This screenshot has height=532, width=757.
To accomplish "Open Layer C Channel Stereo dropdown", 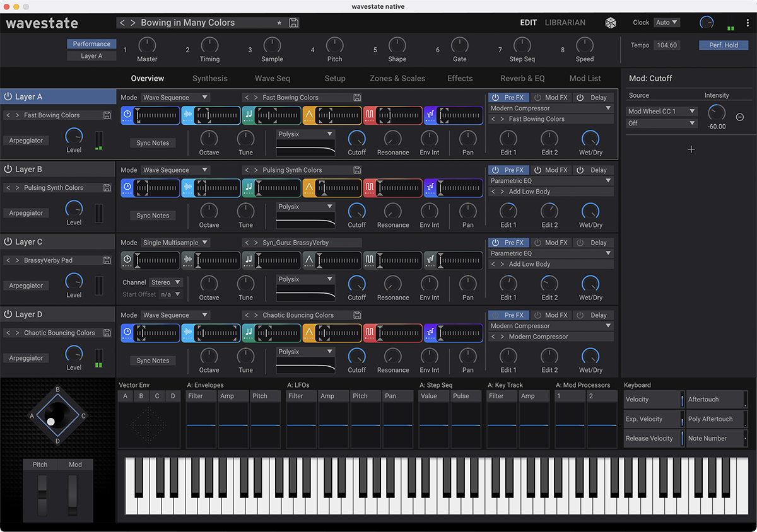I will (x=166, y=282).
